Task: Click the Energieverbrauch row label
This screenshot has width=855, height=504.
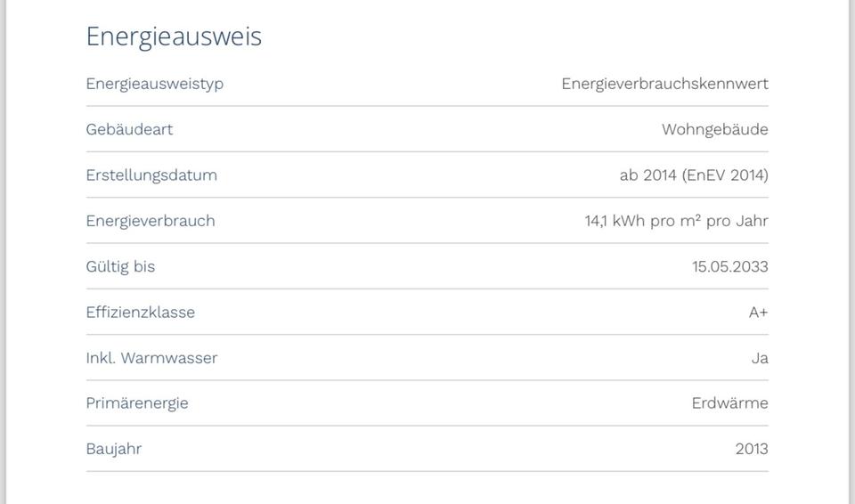Action: 151,221
